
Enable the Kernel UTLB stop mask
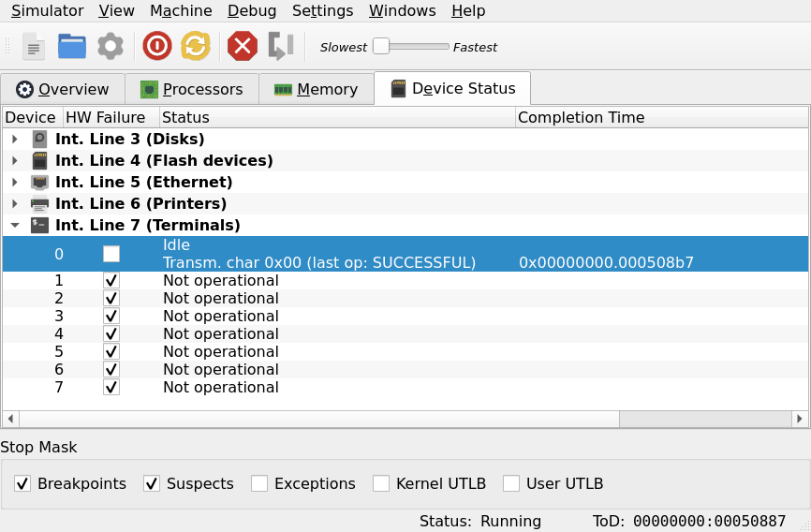[381, 483]
